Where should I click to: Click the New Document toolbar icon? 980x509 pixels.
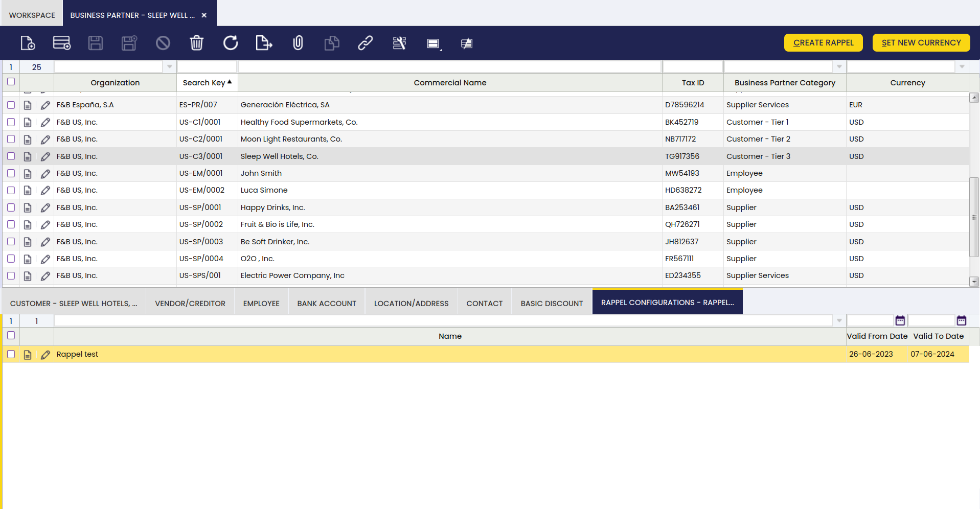[28, 43]
